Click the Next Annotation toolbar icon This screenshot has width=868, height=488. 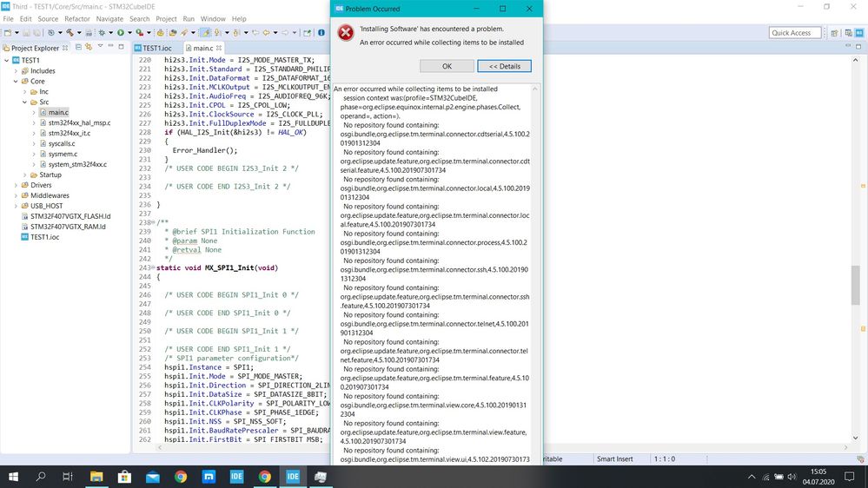click(x=217, y=33)
